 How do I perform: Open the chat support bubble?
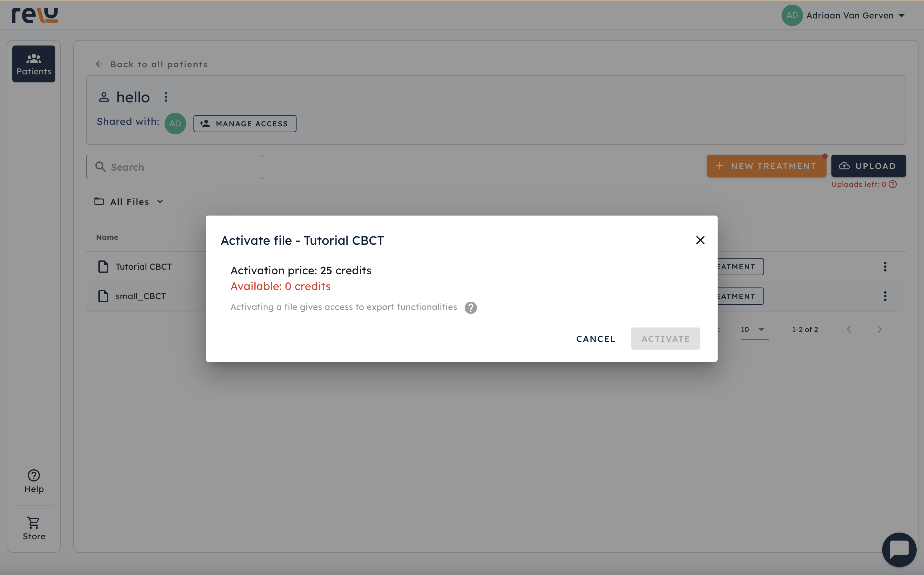898,549
